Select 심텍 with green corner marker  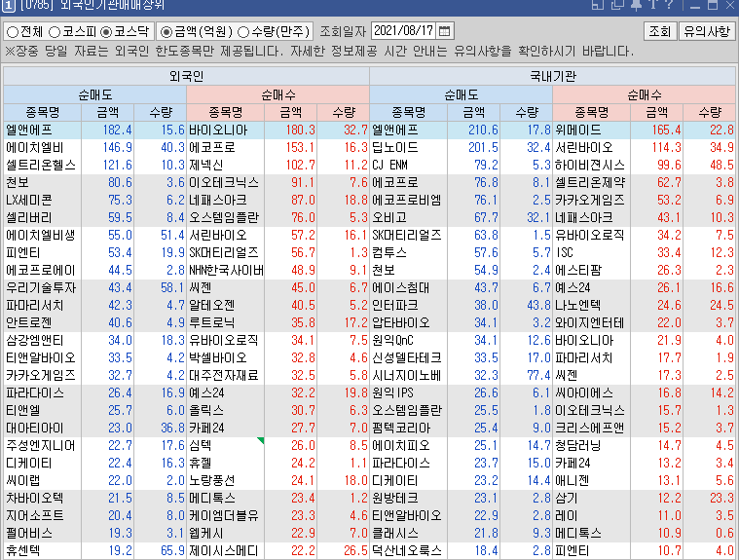pyautogui.click(x=201, y=445)
